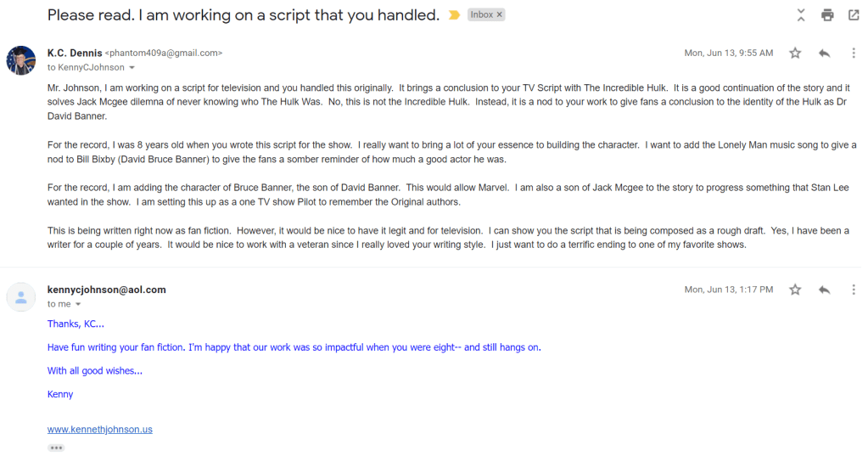Show trimmed content ellipsis button
The image size is (868, 462).
pyautogui.click(x=56, y=448)
